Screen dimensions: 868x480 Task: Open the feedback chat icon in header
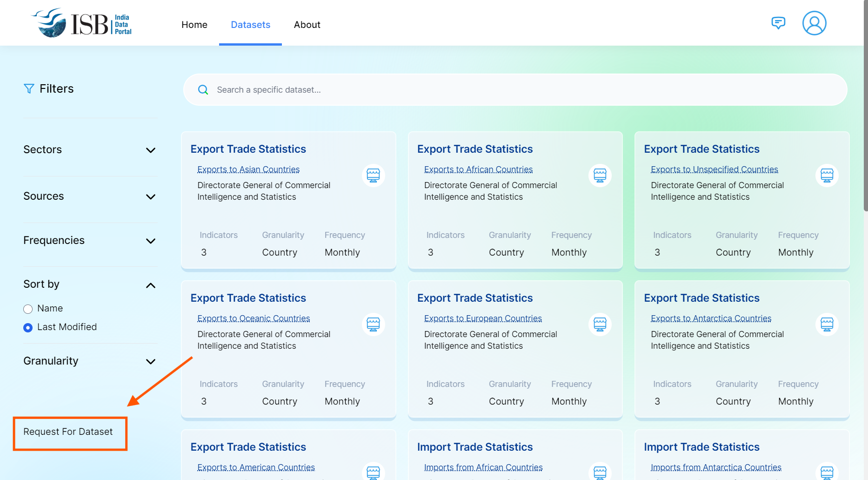pyautogui.click(x=778, y=23)
